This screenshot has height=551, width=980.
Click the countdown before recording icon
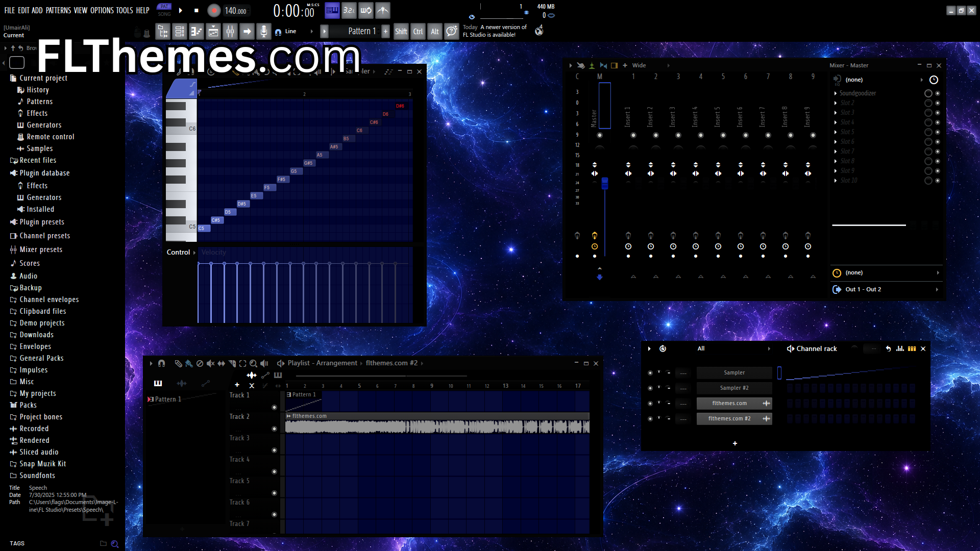tap(349, 10)
